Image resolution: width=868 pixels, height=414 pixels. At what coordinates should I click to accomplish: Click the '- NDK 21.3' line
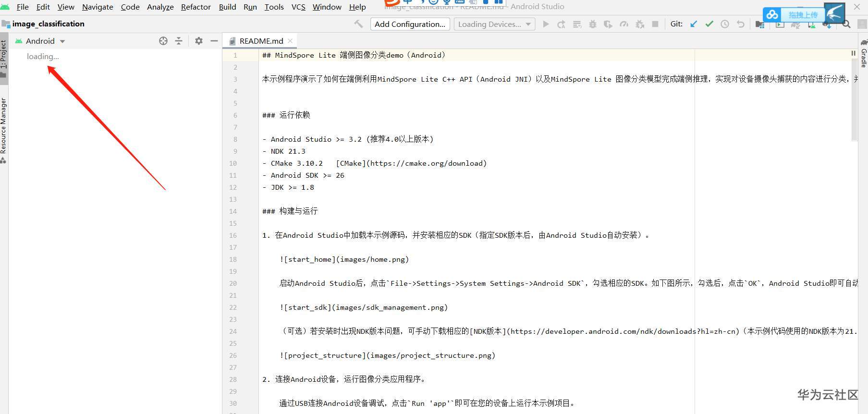point(284,151)
